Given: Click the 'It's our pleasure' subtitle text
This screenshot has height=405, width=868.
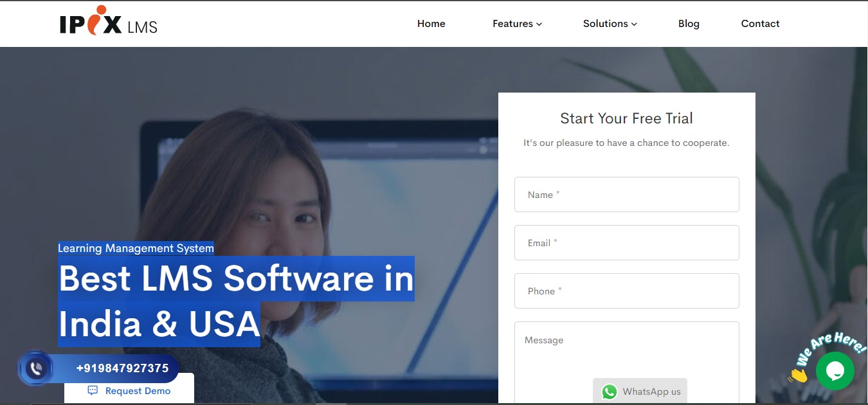Looking at the screenshot, I should [626, 143].
